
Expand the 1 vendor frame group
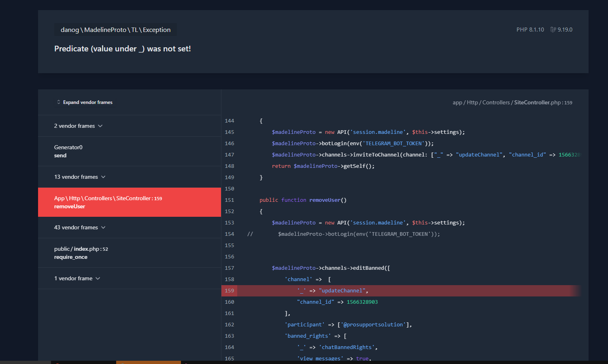[x=77, y=278]
